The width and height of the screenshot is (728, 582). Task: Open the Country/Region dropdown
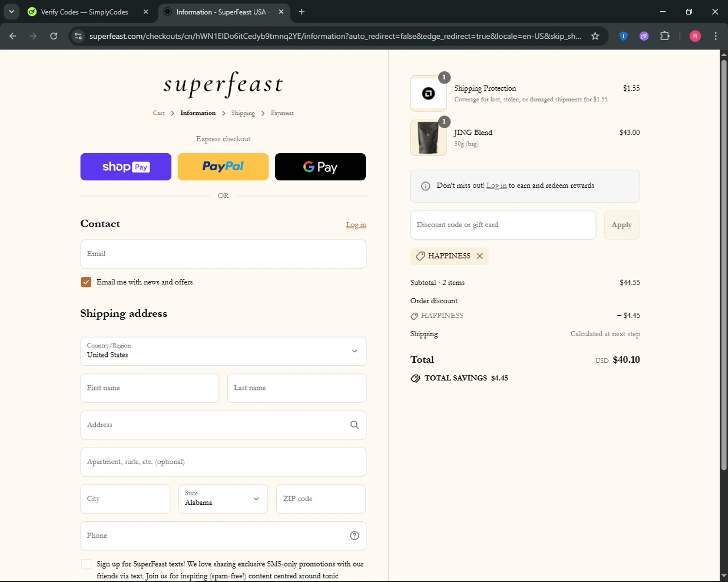[223, 351]
